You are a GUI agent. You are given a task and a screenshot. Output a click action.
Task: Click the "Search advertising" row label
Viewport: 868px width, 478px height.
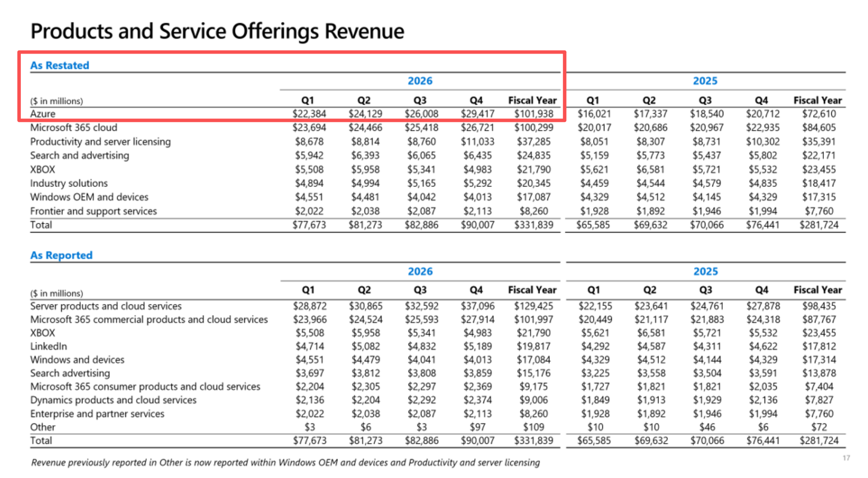click(x=70, y=373)
